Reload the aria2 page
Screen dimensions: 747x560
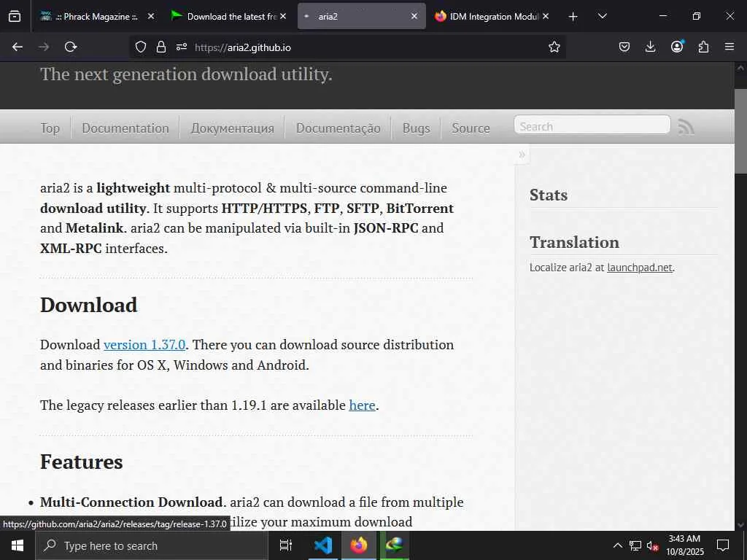tap(71, 47)
